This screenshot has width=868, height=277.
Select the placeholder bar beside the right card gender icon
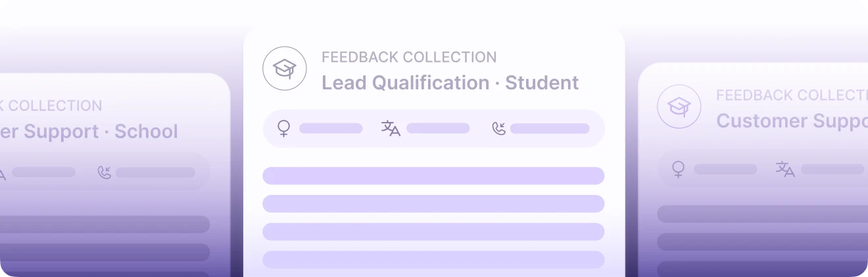click(725, 169)
